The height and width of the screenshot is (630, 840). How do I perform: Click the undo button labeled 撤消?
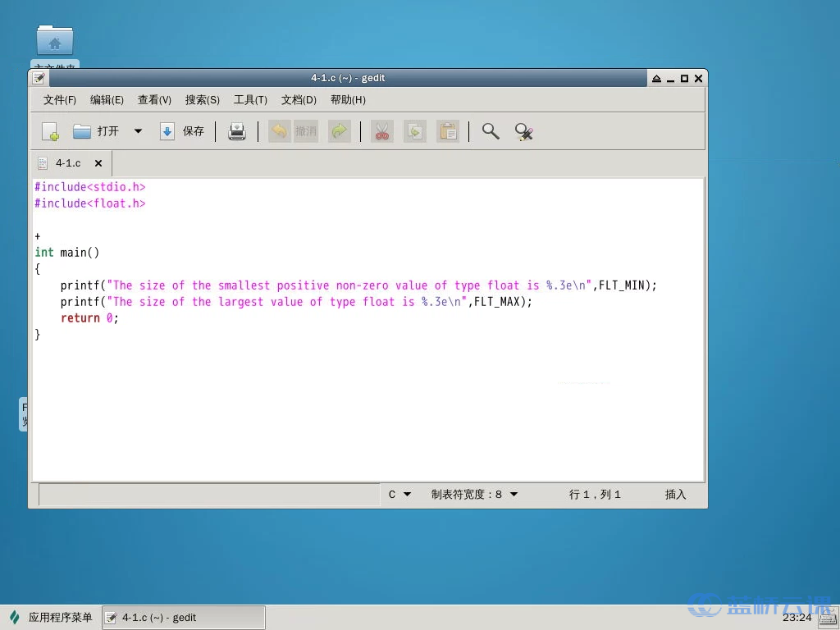294,131
